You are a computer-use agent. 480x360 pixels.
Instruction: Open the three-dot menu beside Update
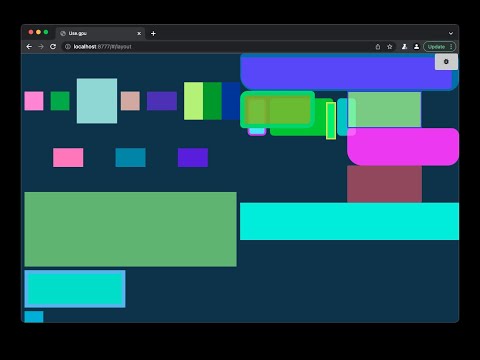coord(451,47)
